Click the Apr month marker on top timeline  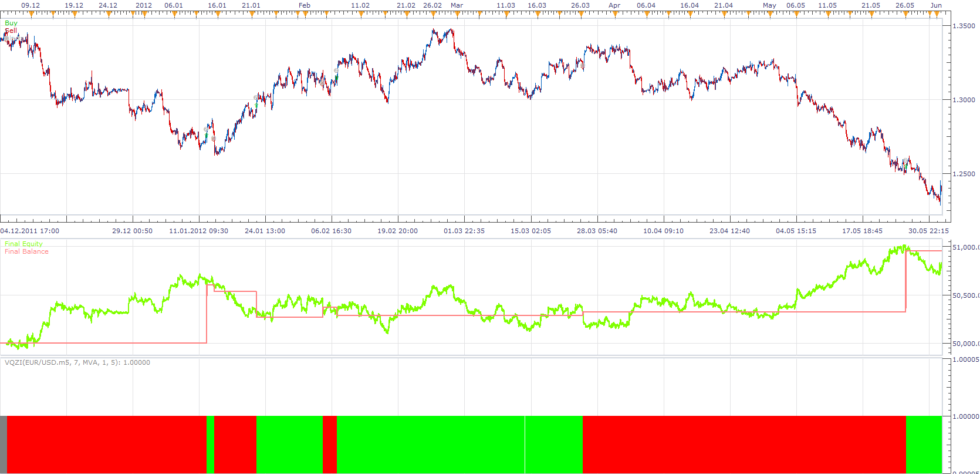[x=614, y=5]
